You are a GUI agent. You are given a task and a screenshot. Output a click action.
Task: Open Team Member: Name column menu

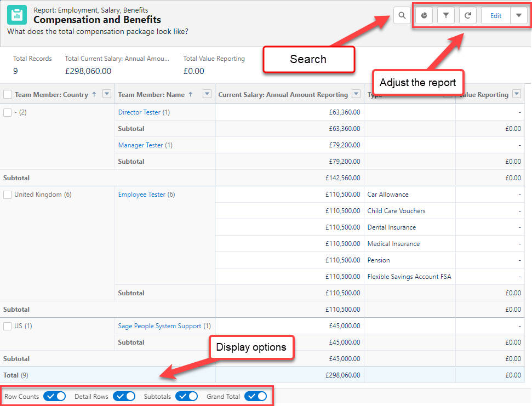(207, 94)
